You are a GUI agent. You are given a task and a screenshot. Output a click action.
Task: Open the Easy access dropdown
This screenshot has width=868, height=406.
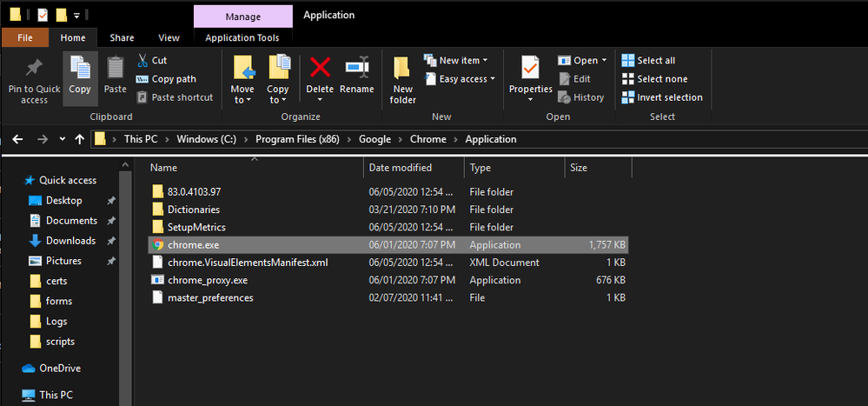click(460, 78)
